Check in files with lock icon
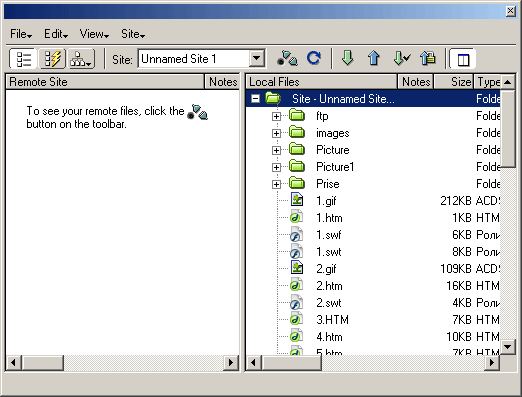Image resolution: width=522 pixels, height=397 pixels. [x=428, y=58]
